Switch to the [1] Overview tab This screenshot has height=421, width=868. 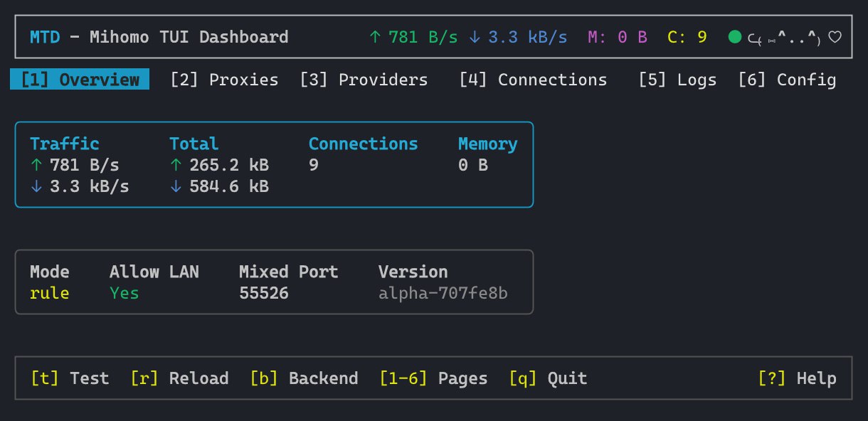pyautogui.click(x=80, y=80)
